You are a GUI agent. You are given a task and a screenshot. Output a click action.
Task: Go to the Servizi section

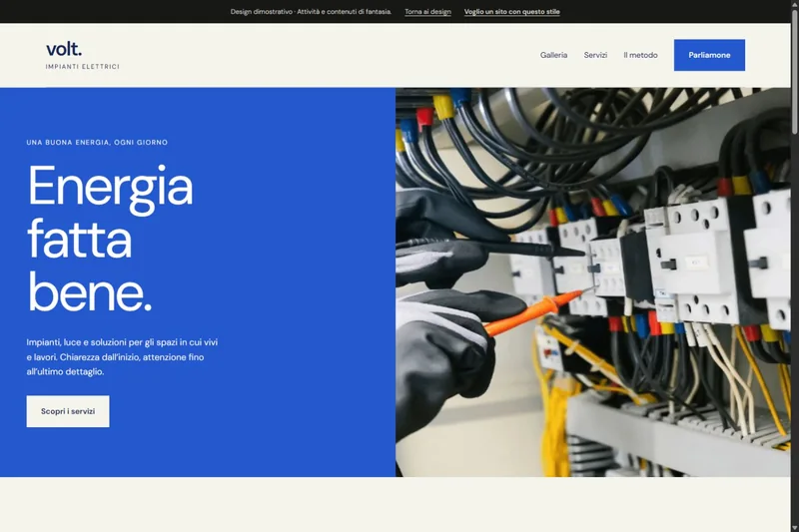[x=595, y=55]
